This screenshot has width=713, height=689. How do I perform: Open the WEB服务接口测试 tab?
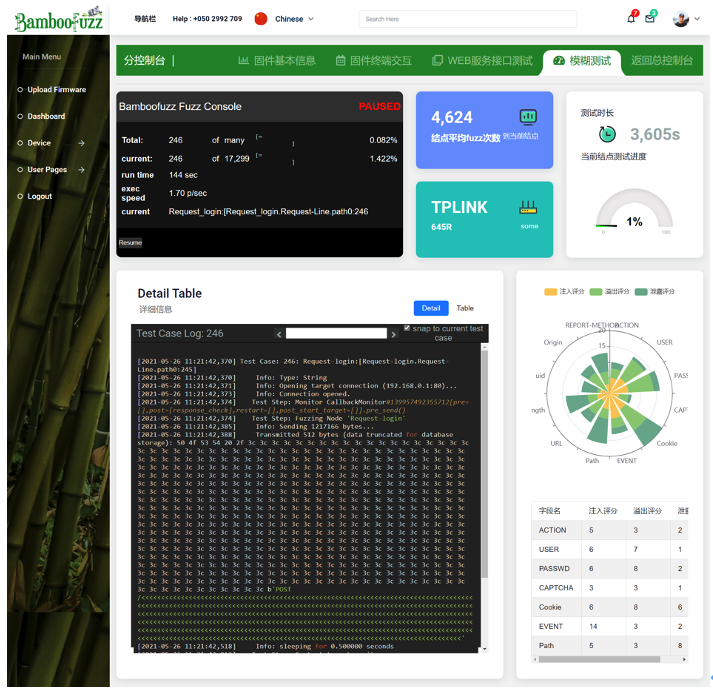click(x=482, y=60)
